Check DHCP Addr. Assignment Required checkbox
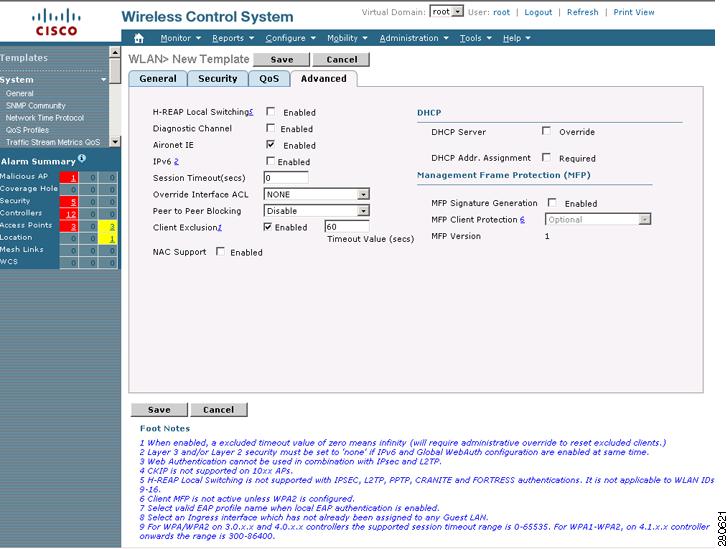Screen dimensions: 728x549 point(546,157)
